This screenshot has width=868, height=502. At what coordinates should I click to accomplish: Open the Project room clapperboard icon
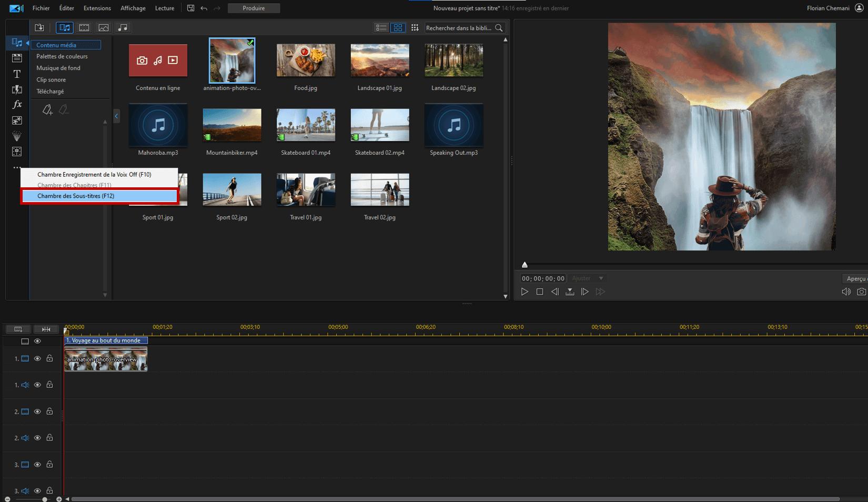17,58
